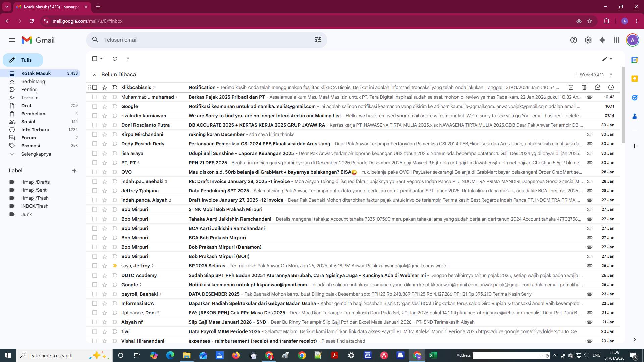The image size is (644, 362).
Task: Open the Promosi category
Action: coord(31,146)
